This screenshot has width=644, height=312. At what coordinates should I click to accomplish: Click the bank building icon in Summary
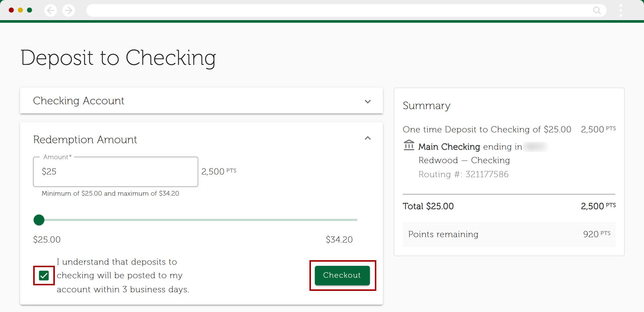409,146
